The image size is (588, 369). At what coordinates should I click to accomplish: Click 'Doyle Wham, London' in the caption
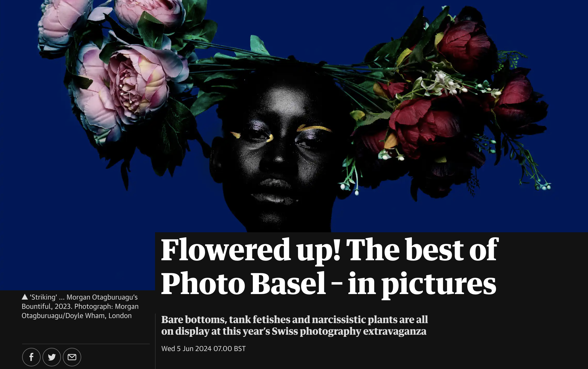coord(98,316)
